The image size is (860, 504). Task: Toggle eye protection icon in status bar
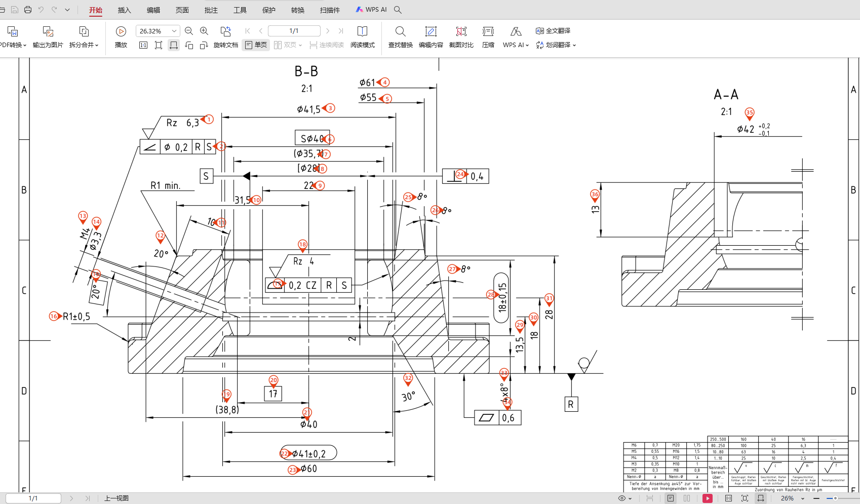622,498
